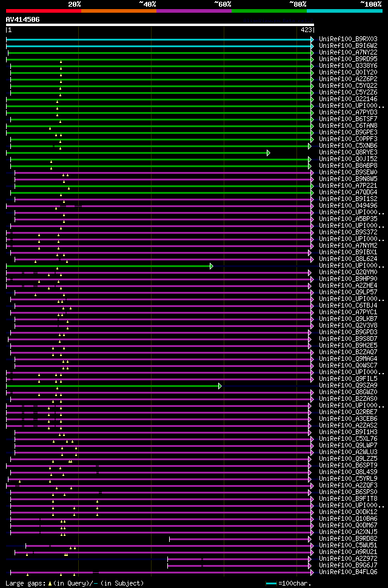Select the UniRef100_B9RD95 label
This screenshot has height=588, width=388.
tap(348, 59)
